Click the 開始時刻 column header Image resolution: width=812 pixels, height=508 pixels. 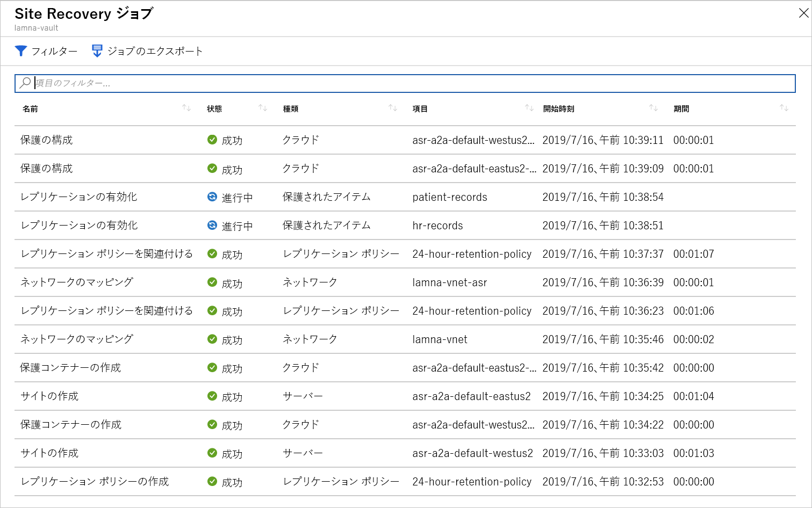click(x=559, y=108)
